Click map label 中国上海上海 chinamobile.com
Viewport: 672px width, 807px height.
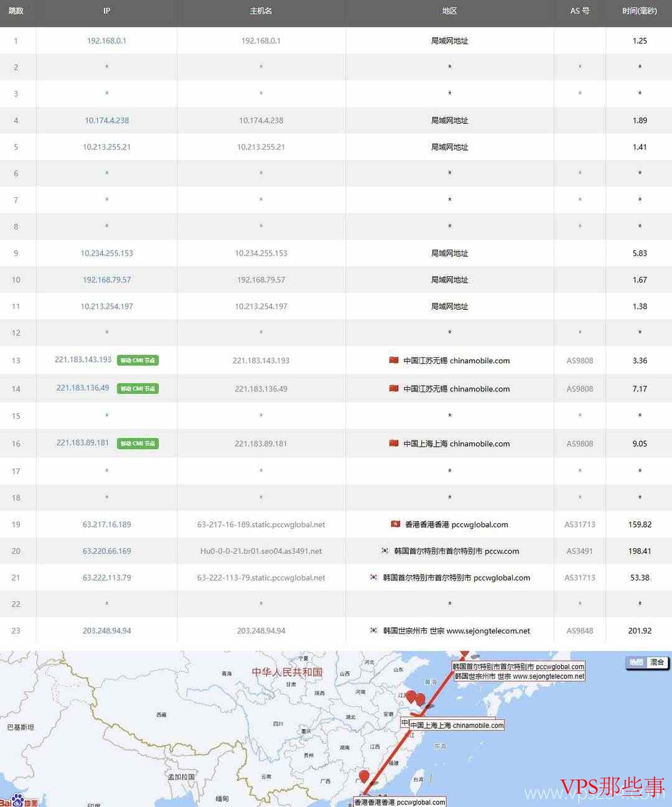click(x=457, y=725)
